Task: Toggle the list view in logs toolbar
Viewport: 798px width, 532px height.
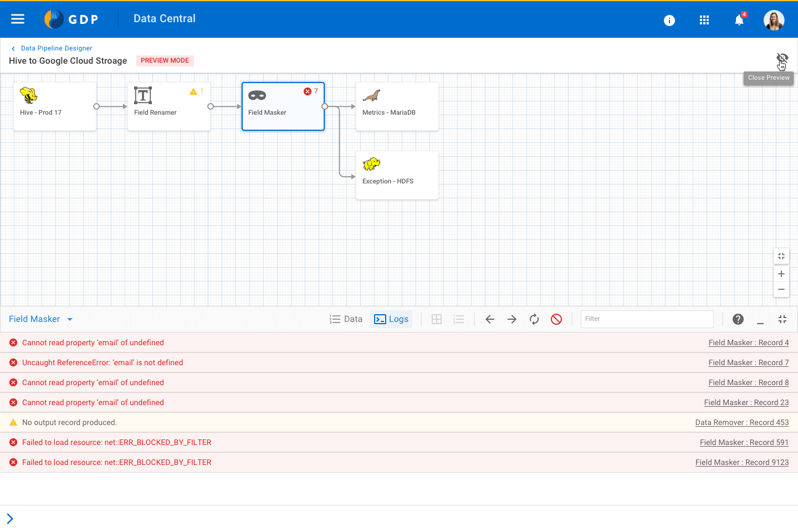Action: (459, 319)
